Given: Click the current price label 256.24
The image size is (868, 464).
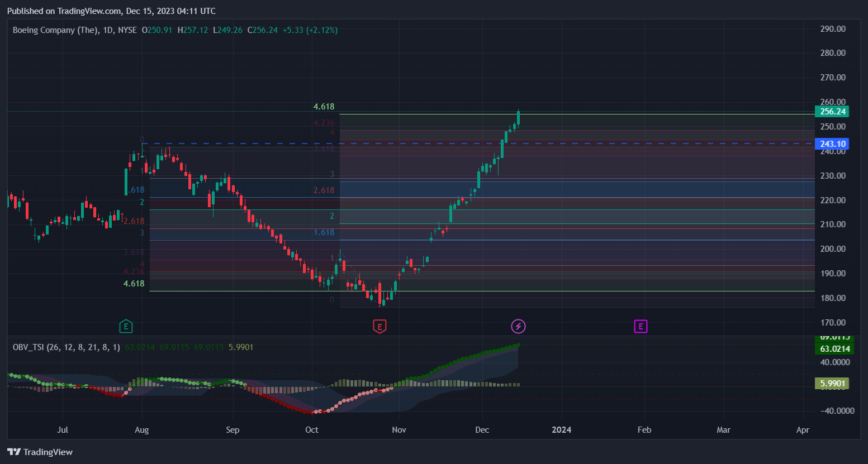Looking at the screenshot, I should [x=832, y=112].
